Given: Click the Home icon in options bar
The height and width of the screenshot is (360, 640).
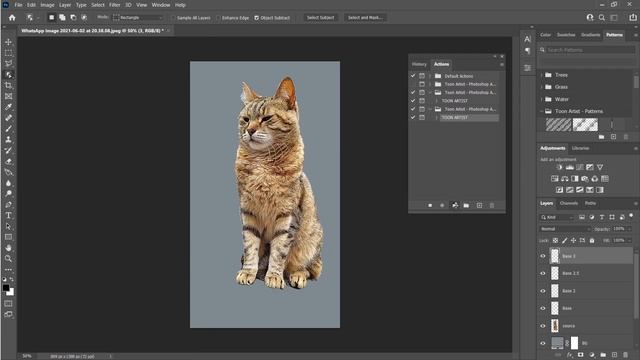Looking at the screenshot, I should pyautogui.click(x=12, y=18).
